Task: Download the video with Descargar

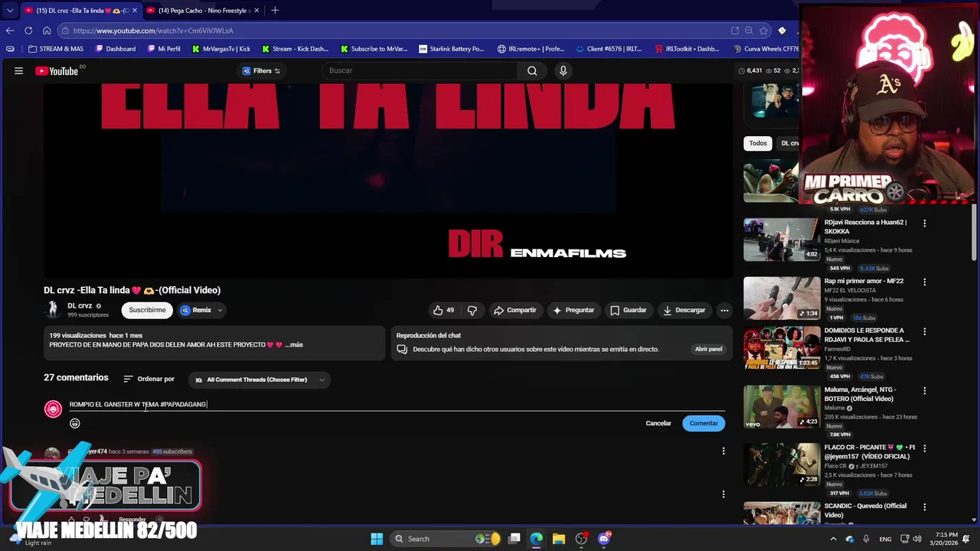Action: tap(684, 310)
